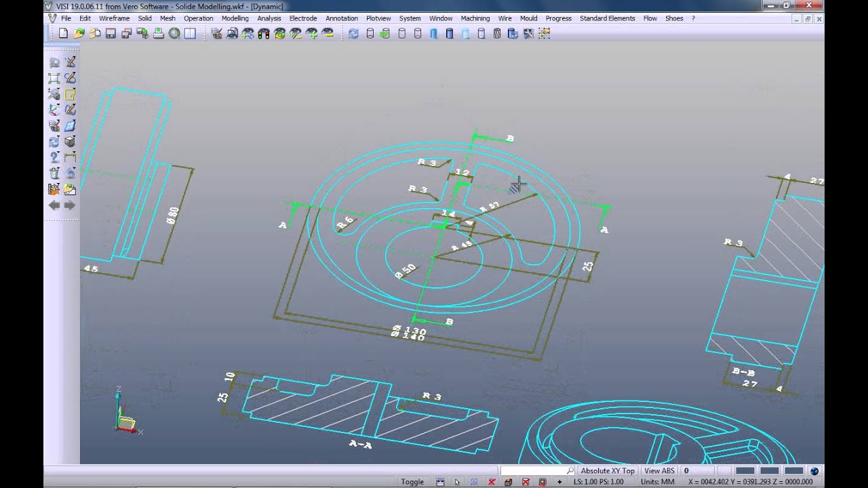Click the Open file folder icon
Image resolution: width=868 pixels, height=488 pixels.
click(x=79, y=33)
